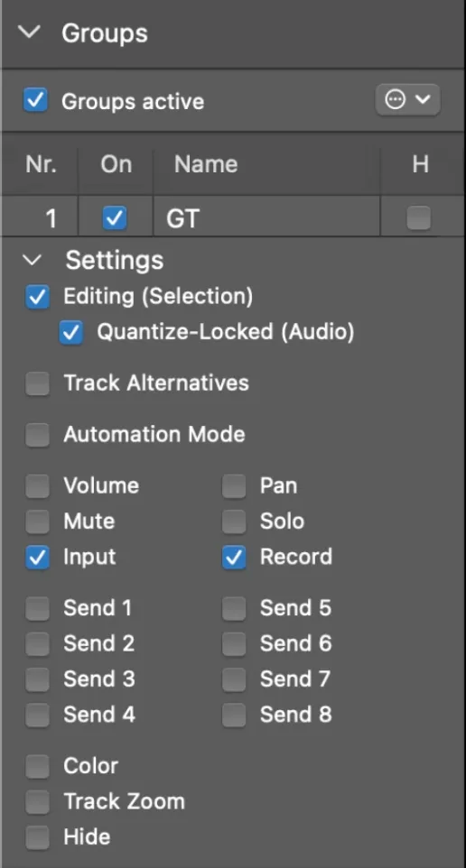Enable Track Alternatives option

[x=37, y=383]
